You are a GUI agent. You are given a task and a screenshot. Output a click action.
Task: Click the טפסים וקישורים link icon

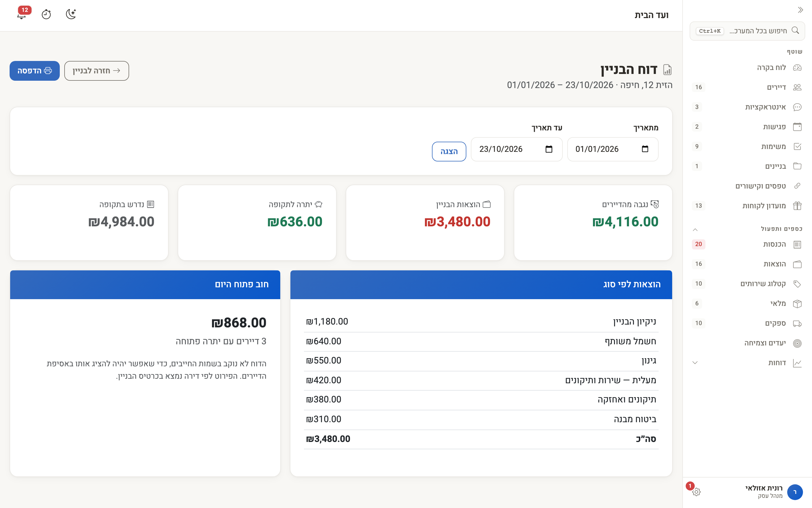pyautogui.click(x=797, y=186)
